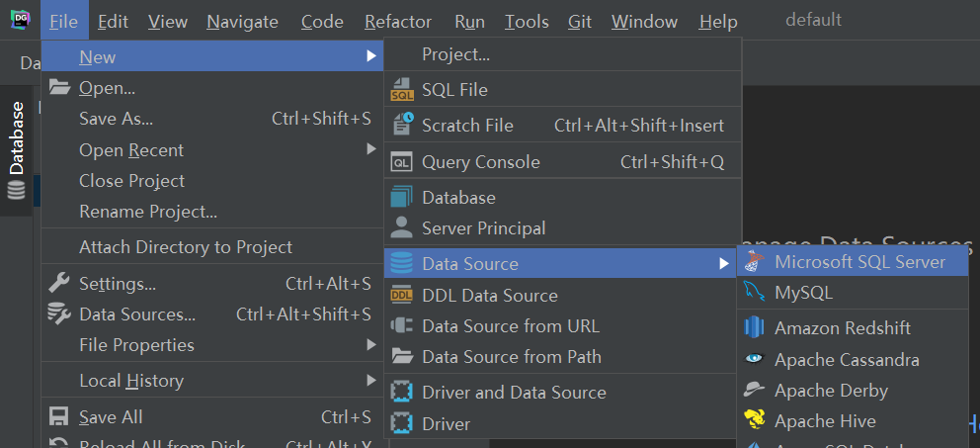Select Rename Project... entry

(212, 212)
